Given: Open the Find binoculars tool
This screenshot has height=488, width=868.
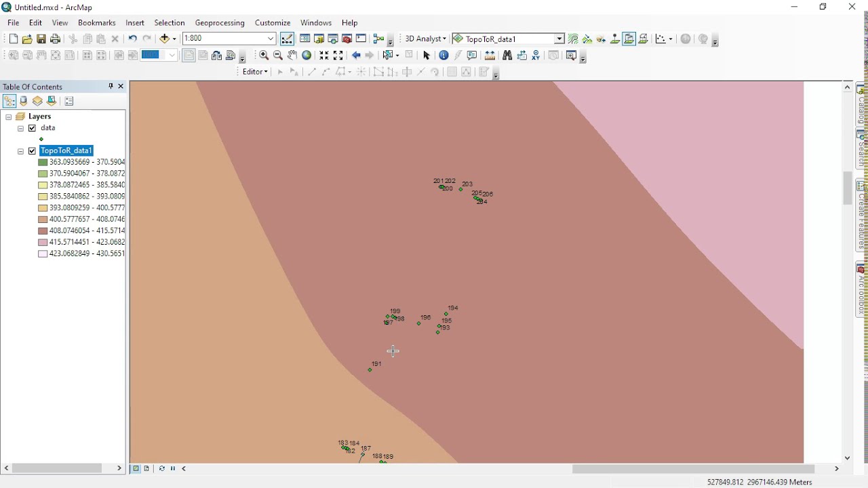Looking at the screenshot, I should coord(507,56).
